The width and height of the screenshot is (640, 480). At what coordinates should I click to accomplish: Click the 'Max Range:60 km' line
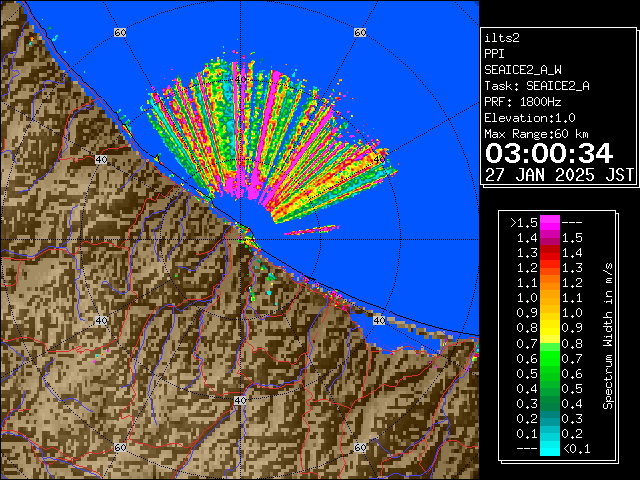tap(536, 134)
